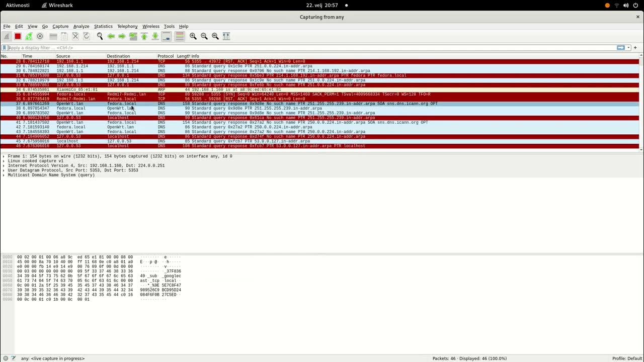The height and width of the screenshot is (362, 644).
Task: Click the expert information status bar icon
Action: pos(6,358)
